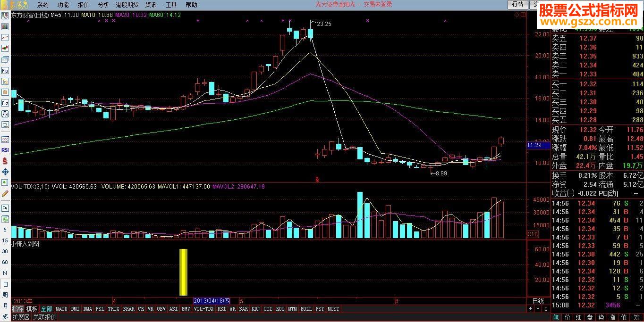Open the 分析 menu

(x=103, y=5)
